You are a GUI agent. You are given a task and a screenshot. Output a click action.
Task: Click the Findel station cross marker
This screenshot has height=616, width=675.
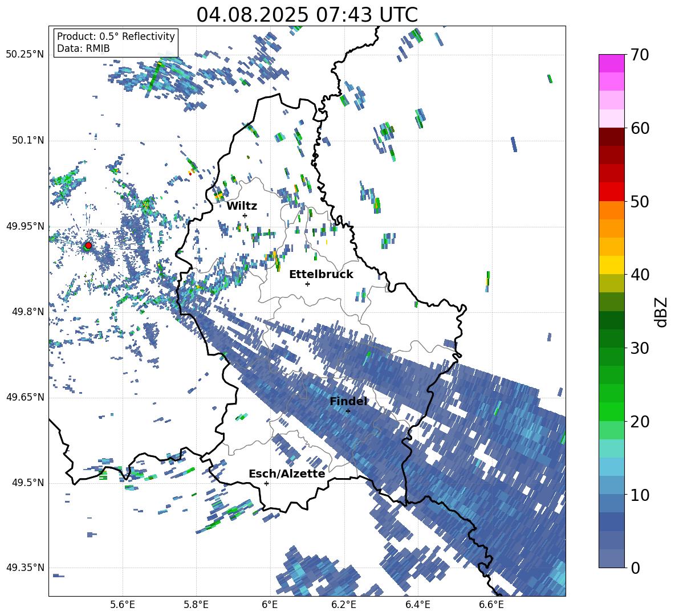(348, 411)
